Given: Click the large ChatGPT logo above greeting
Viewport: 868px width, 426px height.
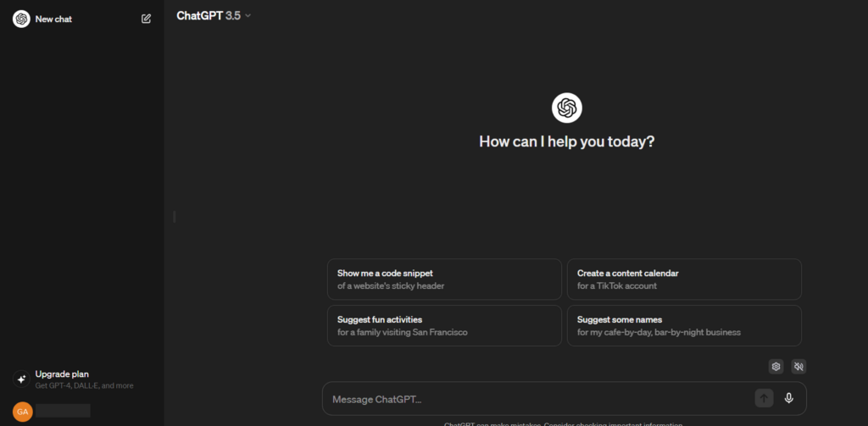Looking at the screenshot, I should (566, 108).
